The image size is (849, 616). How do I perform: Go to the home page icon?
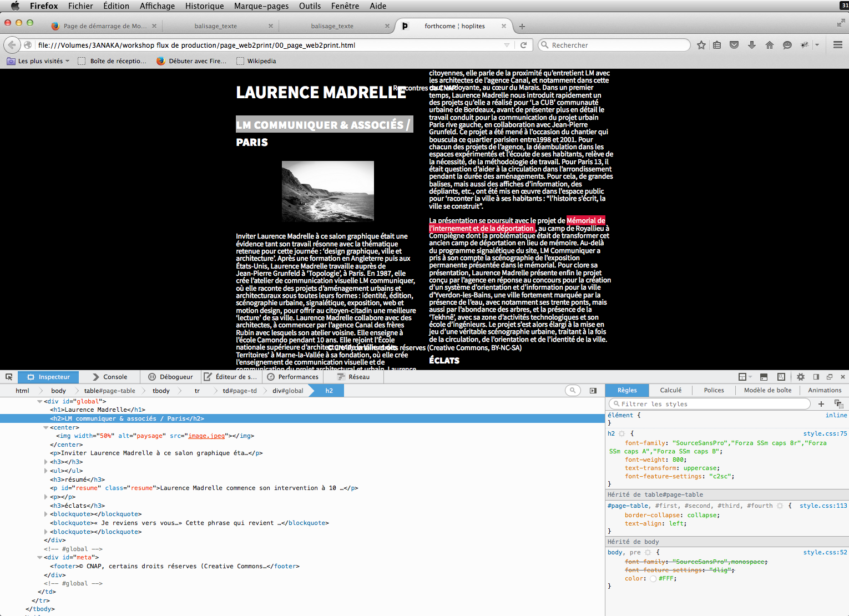[x=770, y=45]
